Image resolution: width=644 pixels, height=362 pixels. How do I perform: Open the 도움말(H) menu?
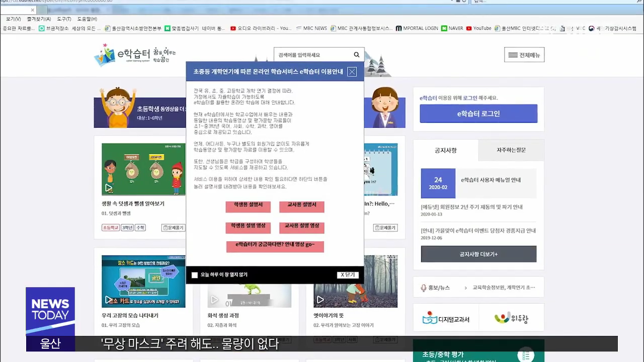pyautogui.click(x=87, y=19)
